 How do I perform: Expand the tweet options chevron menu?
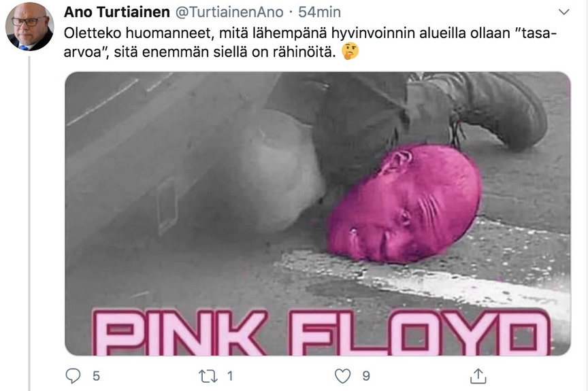click(x=564, y=12)
